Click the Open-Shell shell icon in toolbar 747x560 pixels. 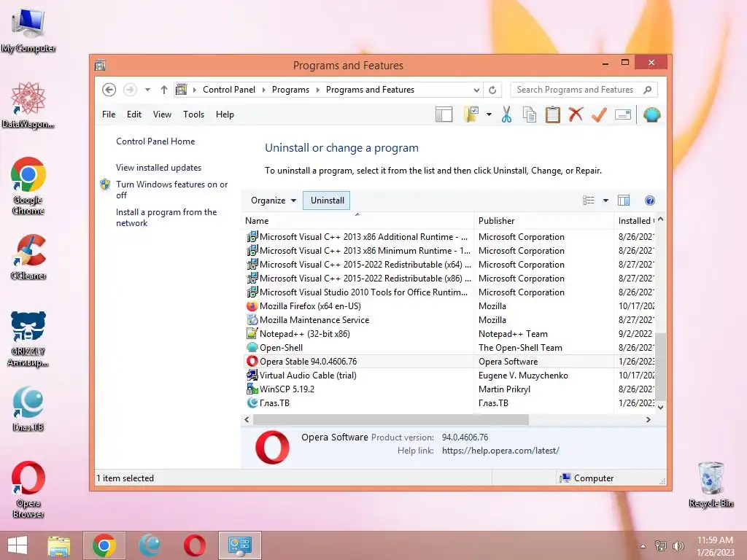(x=651, y=114)
